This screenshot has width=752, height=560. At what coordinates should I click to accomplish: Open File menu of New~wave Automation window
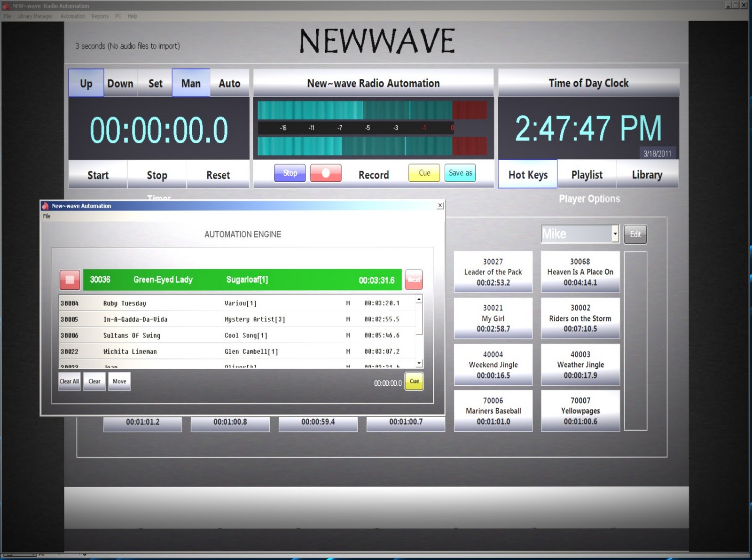click(47, 216)
